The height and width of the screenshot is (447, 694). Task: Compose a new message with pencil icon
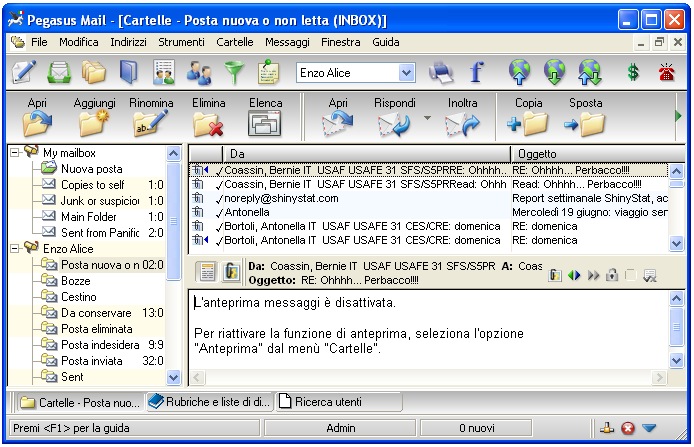[x=24, y=72]
